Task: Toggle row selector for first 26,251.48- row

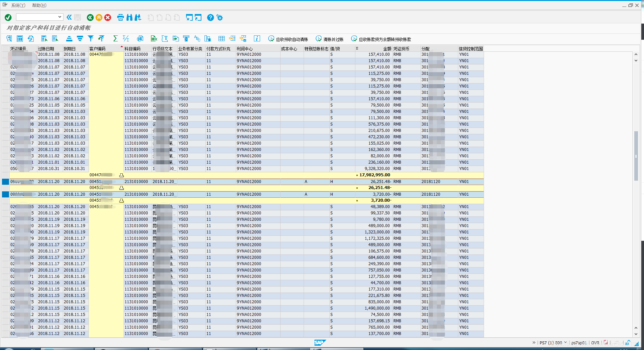Action: [x=5, y=182]
